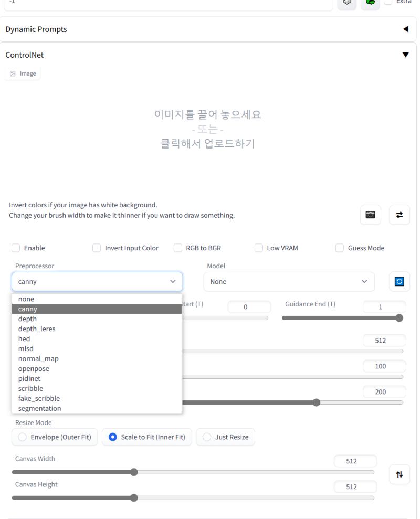
Task: Open the Model dropdown
Action: (x=289, y=282)
